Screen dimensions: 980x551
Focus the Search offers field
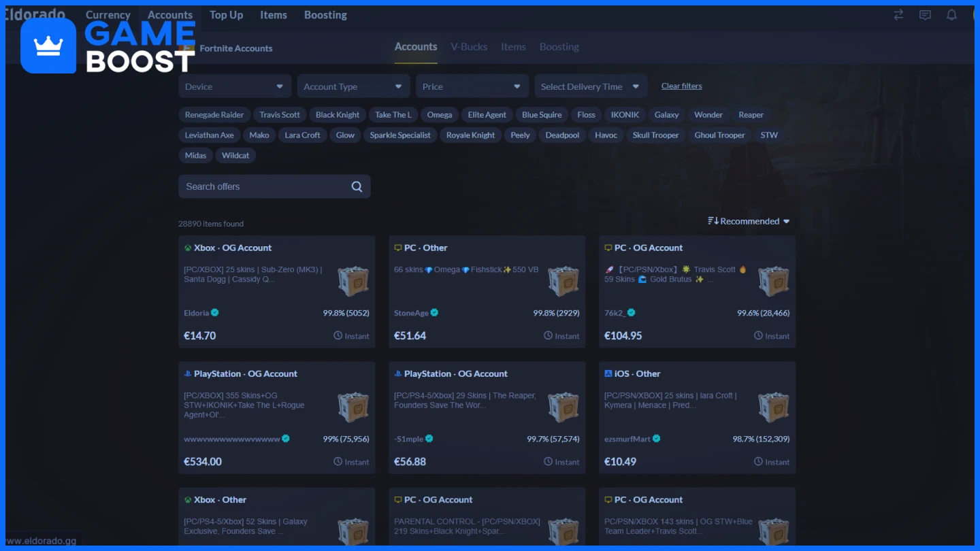tap(274, 186)
